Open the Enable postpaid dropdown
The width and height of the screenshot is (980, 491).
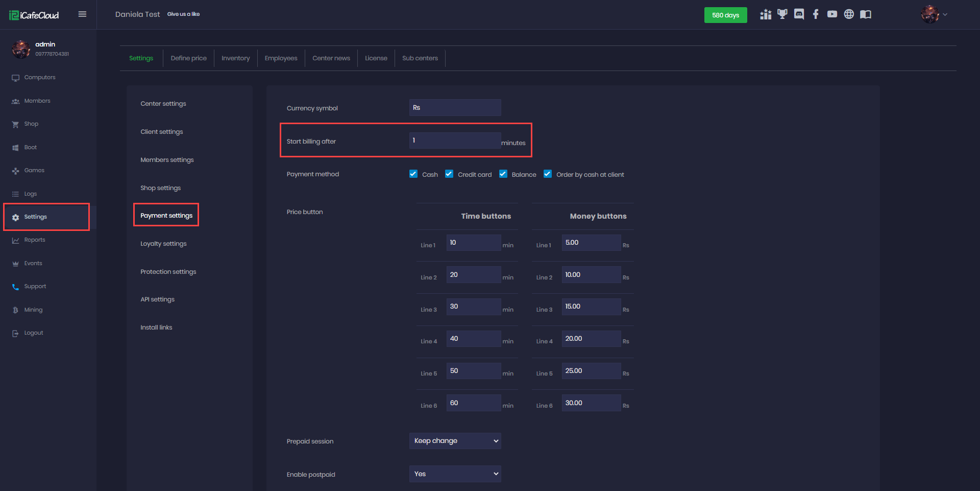(x=454, y=474)
